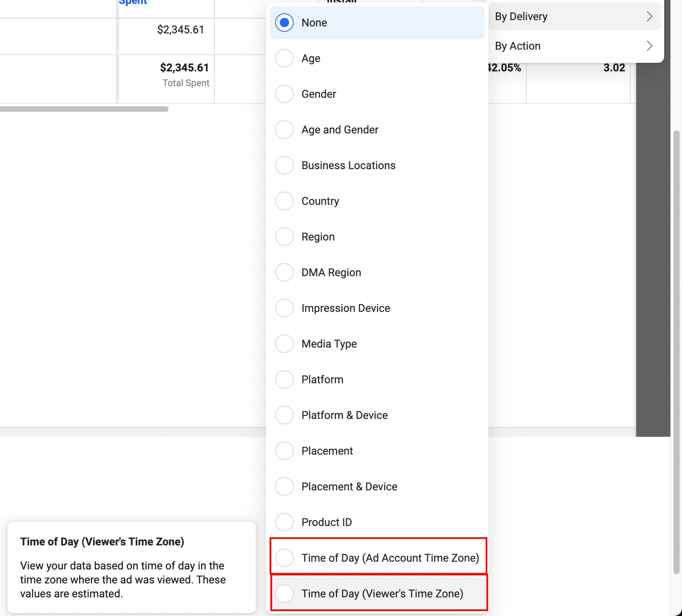Open the By Delivery submenu
Image resolution: width=682 pixels, height=616 pixels.
(574, 16)
